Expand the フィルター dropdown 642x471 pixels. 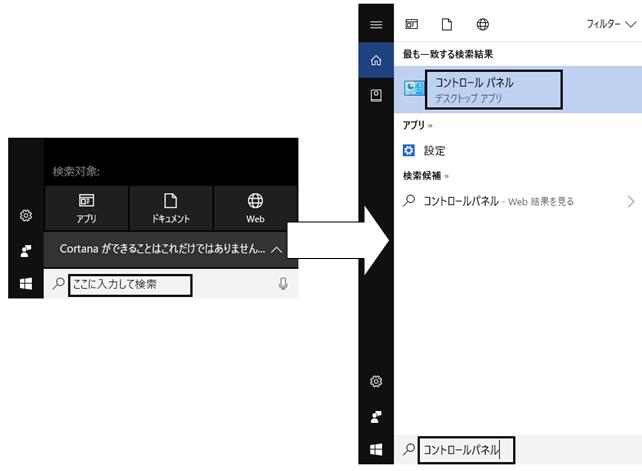pos(611,24)
